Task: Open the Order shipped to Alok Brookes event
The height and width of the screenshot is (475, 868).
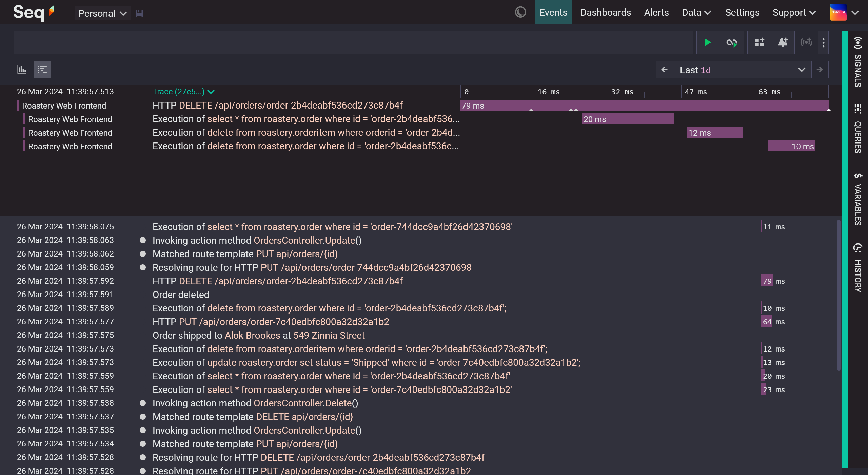Action: coord(259,335)
